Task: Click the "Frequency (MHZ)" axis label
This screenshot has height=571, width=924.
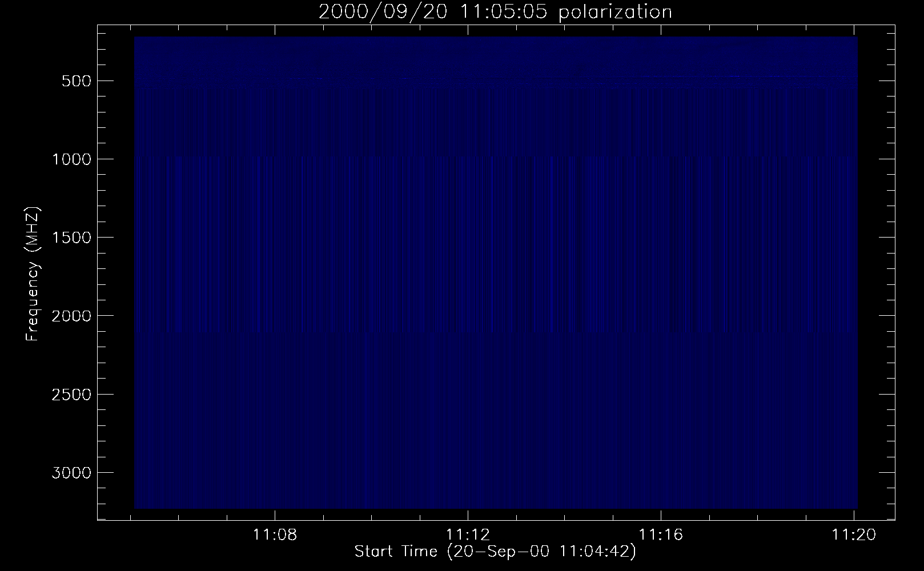Action: pyautogui.click(x=33, y=274)
